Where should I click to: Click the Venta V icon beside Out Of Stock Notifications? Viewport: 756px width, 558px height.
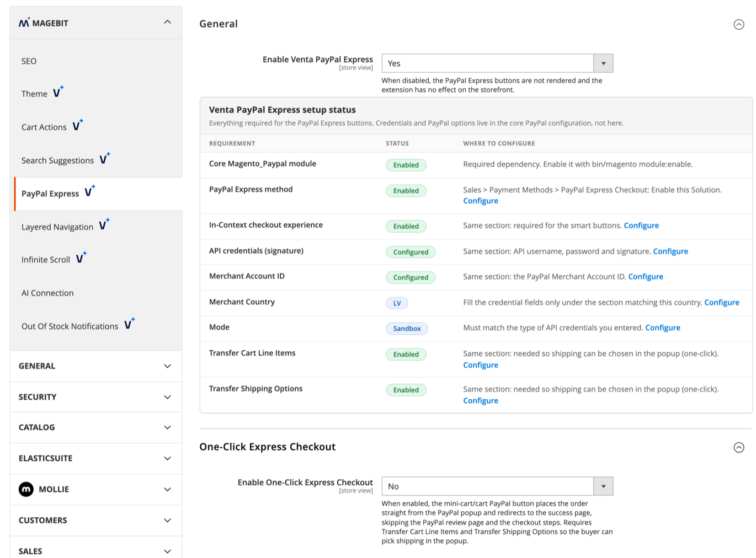coord(129,324)
